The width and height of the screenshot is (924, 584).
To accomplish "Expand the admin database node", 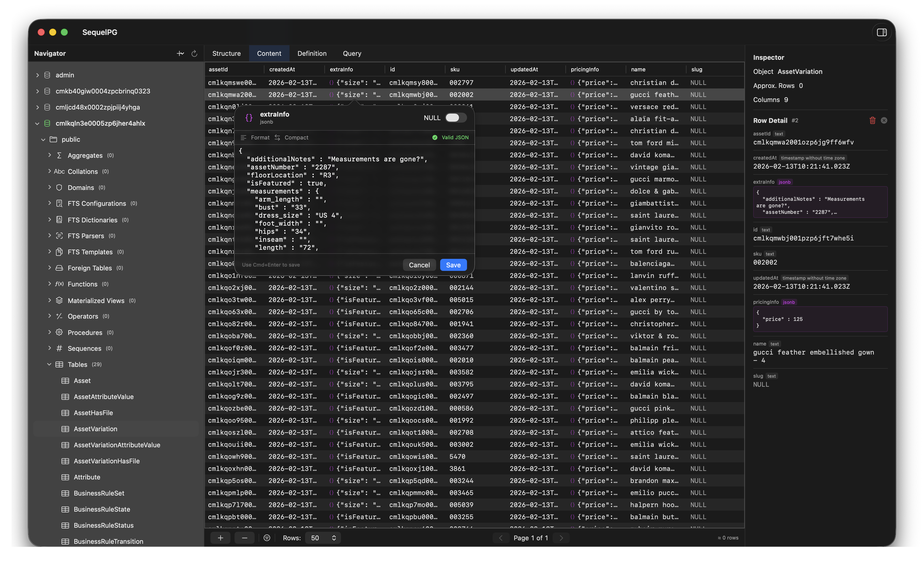I will pos(37,75).
